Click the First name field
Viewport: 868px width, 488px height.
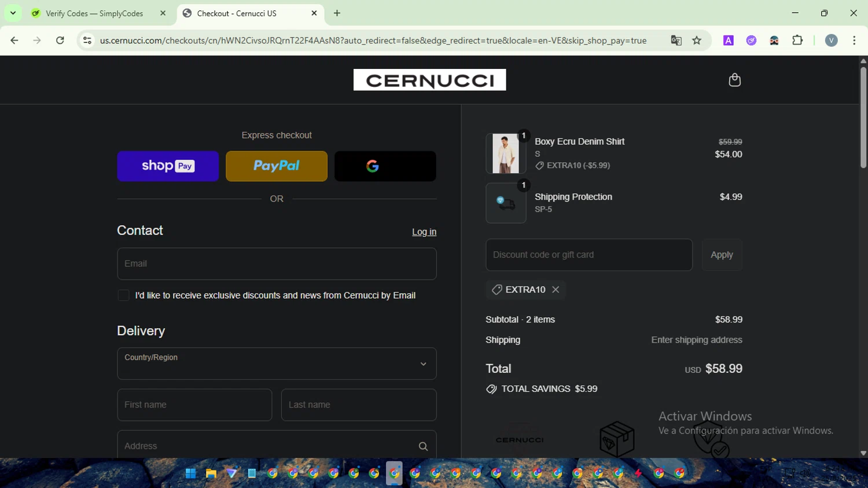[x=194, y=405]
